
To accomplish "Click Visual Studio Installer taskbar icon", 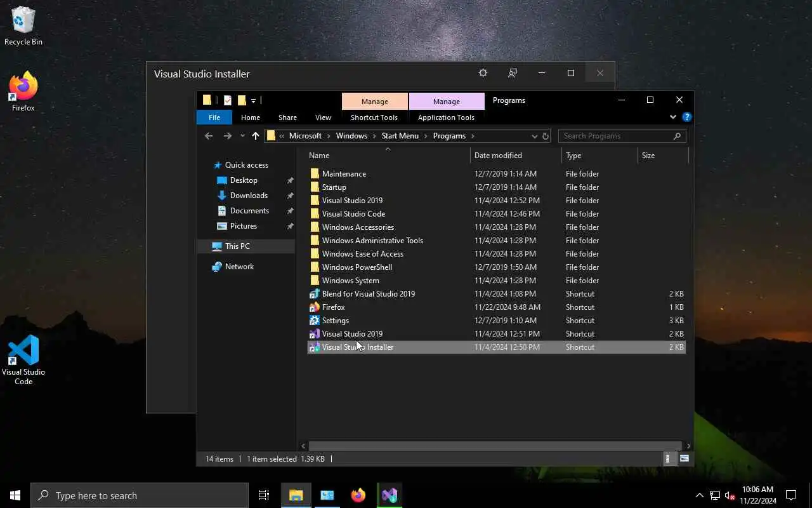I will click(x=390, y=495).
